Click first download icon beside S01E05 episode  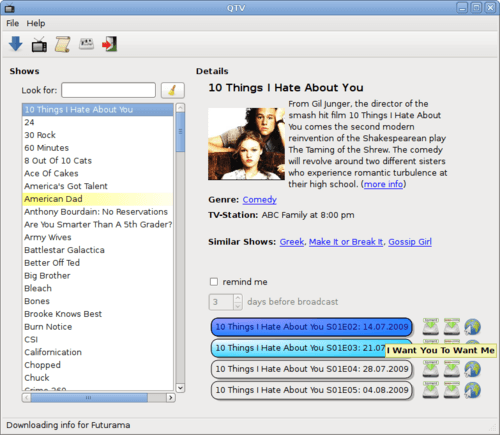tap(431, 390)
